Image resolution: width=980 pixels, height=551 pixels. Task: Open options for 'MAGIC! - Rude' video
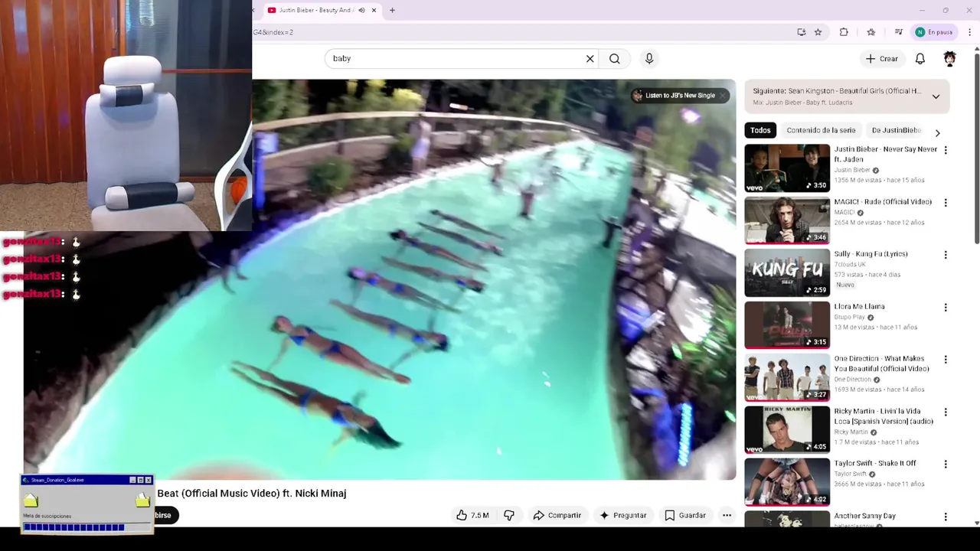tap(946, 203)
